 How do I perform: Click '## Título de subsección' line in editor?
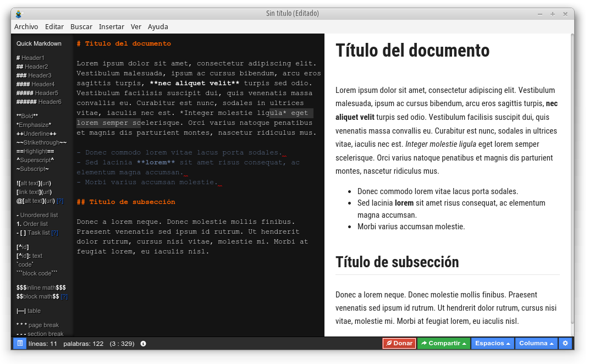tap(126, 202)
